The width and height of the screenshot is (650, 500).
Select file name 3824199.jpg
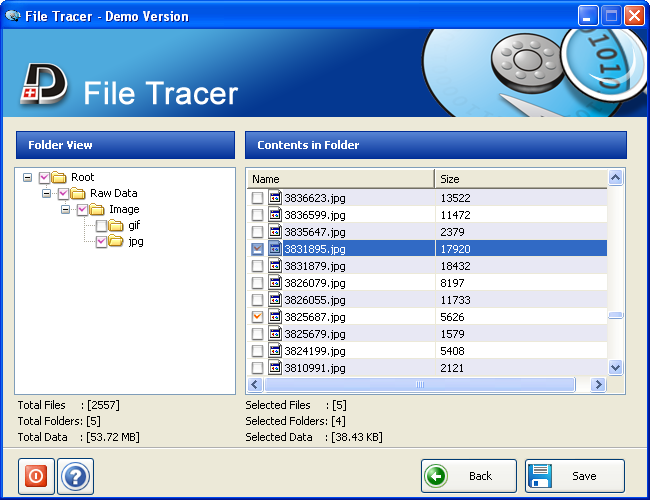(315, 351)
